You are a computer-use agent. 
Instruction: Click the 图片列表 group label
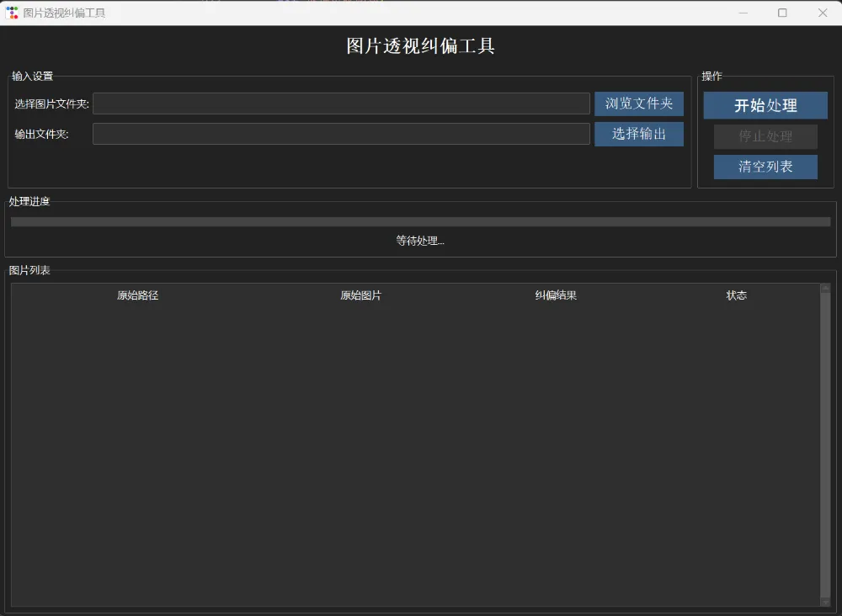[29, 270]
